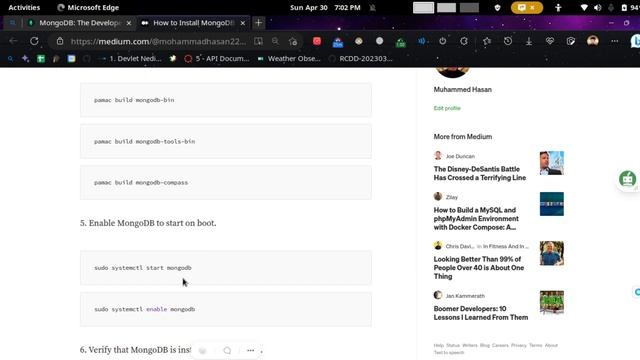Screen dimensions: 640x360
Task: Open the Weather Obse bookmark
Action: click(289, 59)
